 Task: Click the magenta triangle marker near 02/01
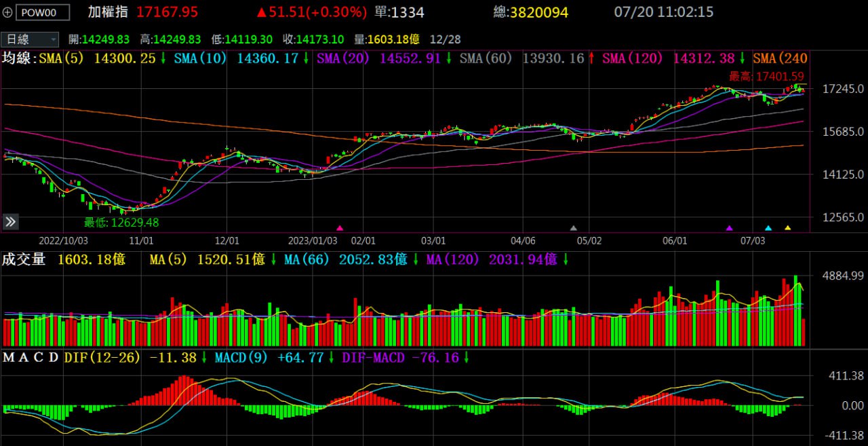(x=340, y=228)
